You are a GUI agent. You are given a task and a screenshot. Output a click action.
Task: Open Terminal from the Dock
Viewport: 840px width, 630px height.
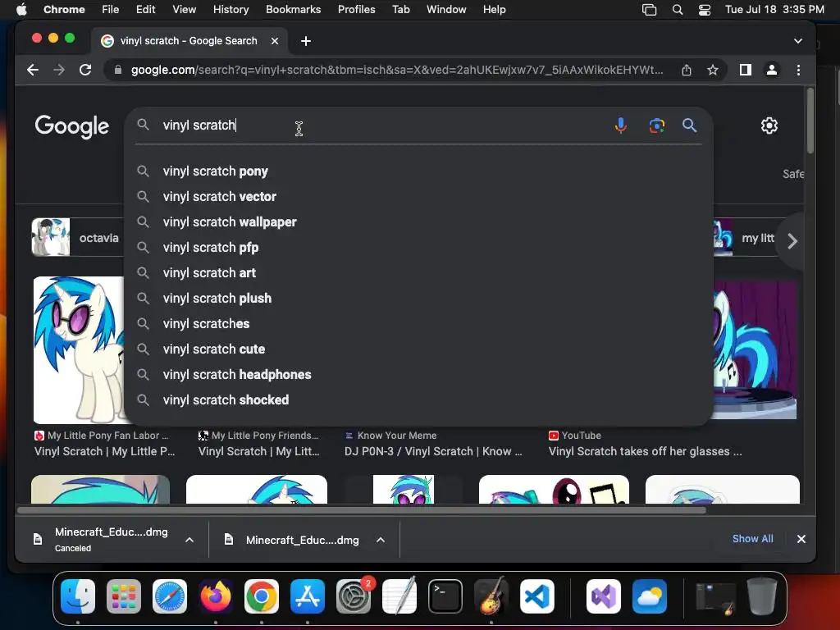pyautogui.click(x=445, y=596)
